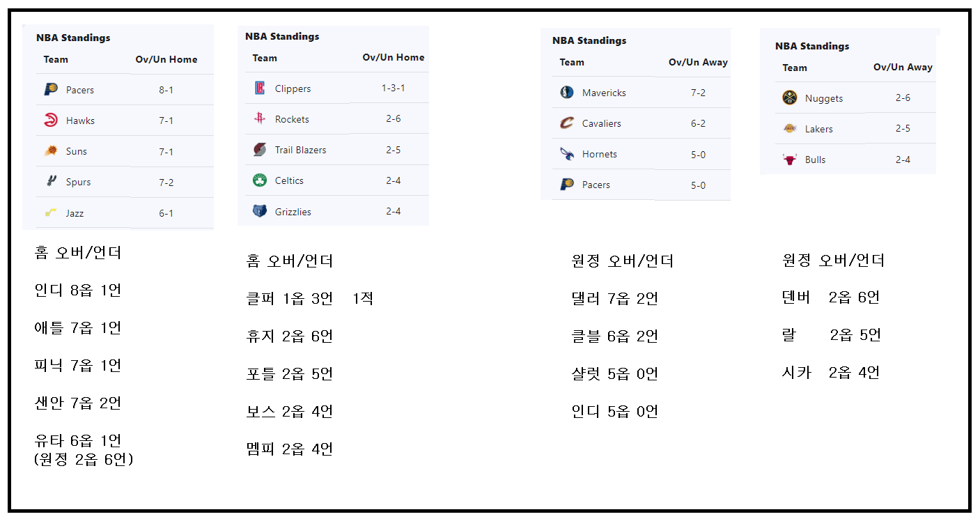Click the Lakers team logo
This screenshot has width=980, height=519.
point(790,129)
